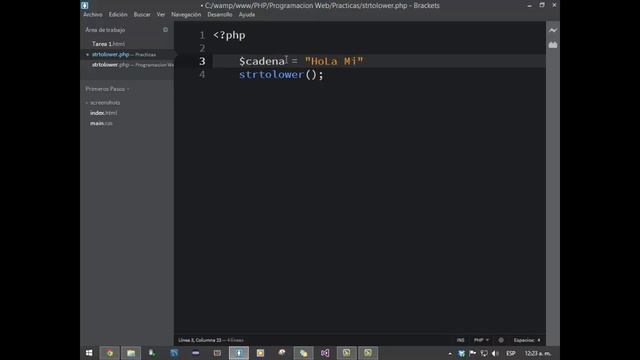The width and height of the screenshot is (640, 360).
Task: Click volume speaker icon in tray
Action: pos(495,353)
